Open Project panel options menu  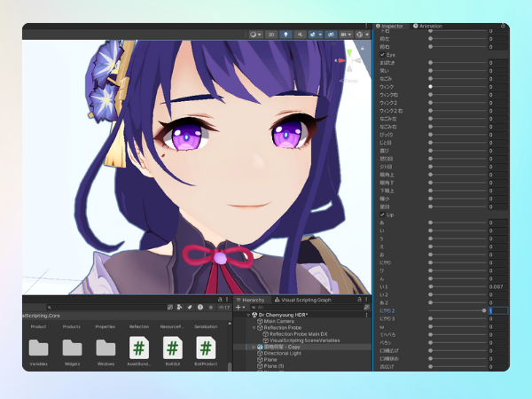[x=227, y=300]
